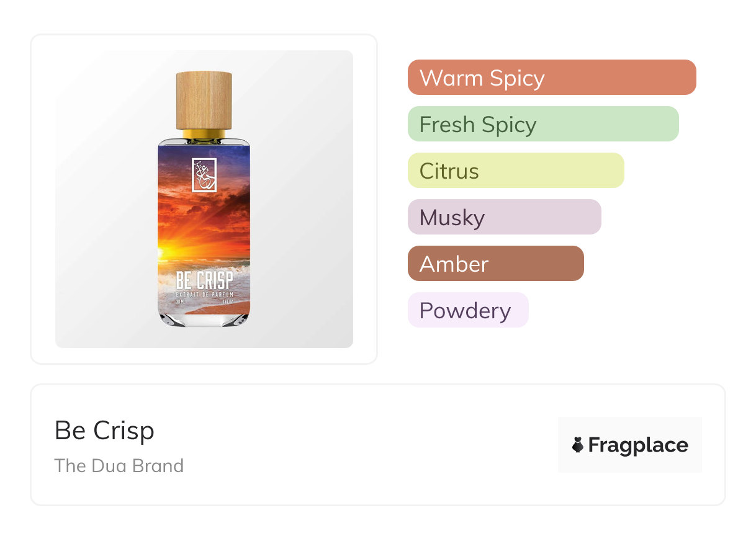
Task: Click the Fragplace bottle logo icon
Action: (578, 445)
